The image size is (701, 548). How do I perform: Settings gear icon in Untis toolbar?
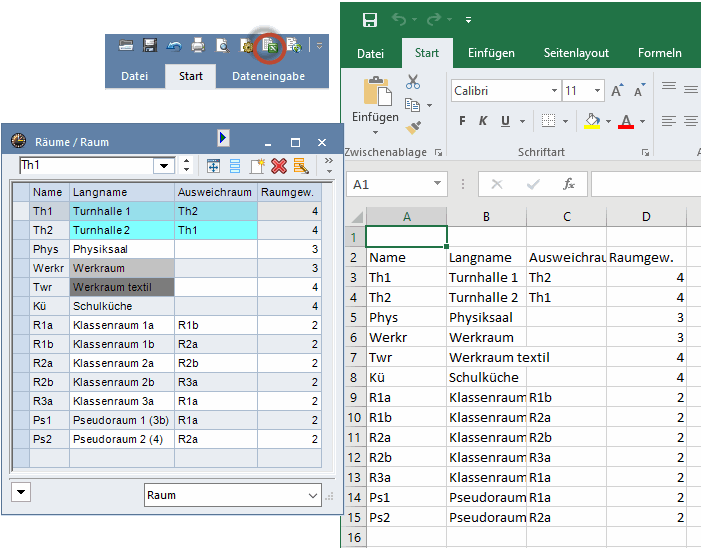coord(246,46)
